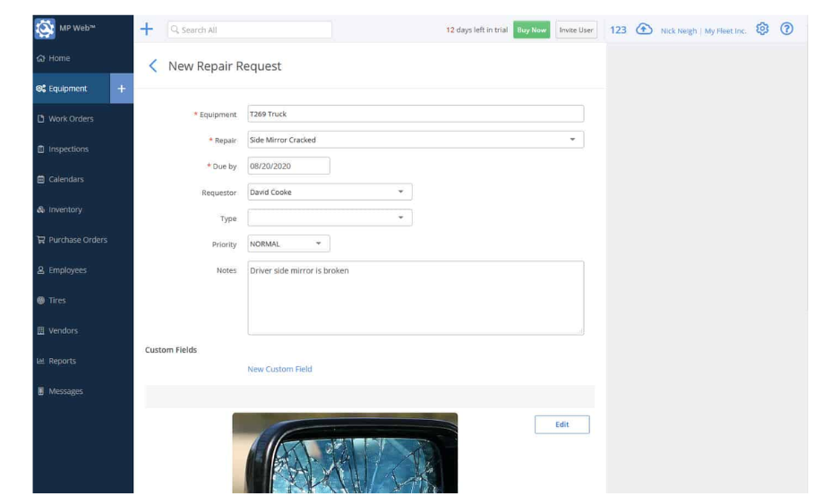840x504 pixels.
Task: Click the cloud upload icon
Action: point(643,30)
